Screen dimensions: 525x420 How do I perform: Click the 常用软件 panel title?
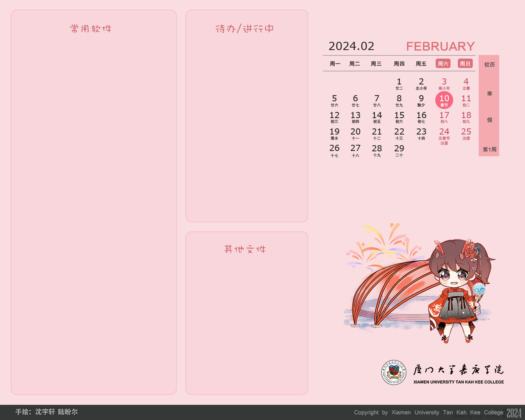point(91,29)
